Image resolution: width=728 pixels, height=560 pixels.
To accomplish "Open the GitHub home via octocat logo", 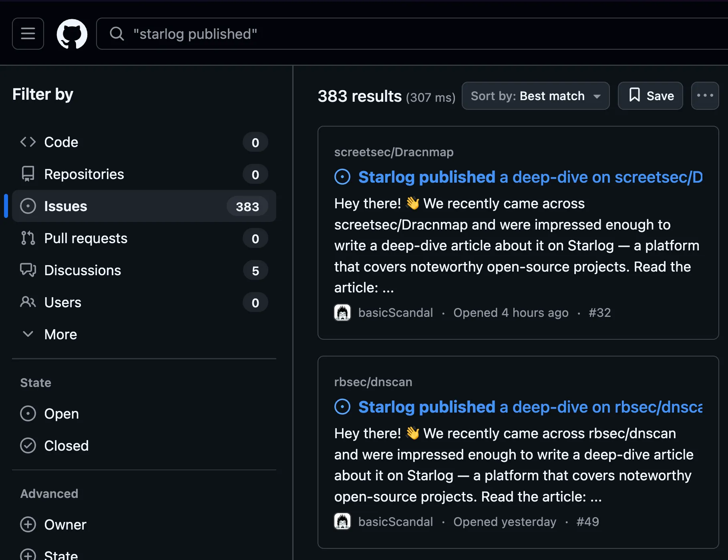I will [x=72, y=34].
